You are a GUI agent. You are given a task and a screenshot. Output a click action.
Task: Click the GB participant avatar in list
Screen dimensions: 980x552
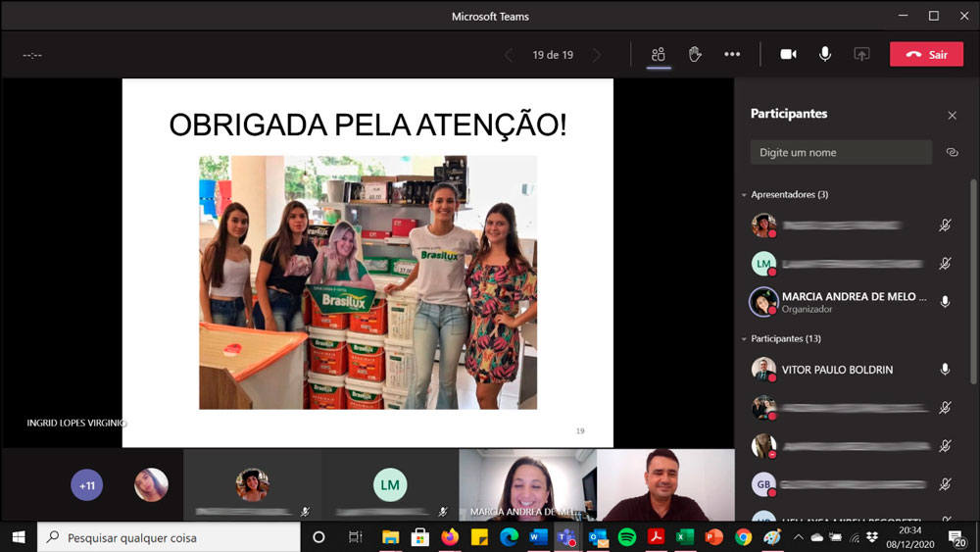click(763, 484)
